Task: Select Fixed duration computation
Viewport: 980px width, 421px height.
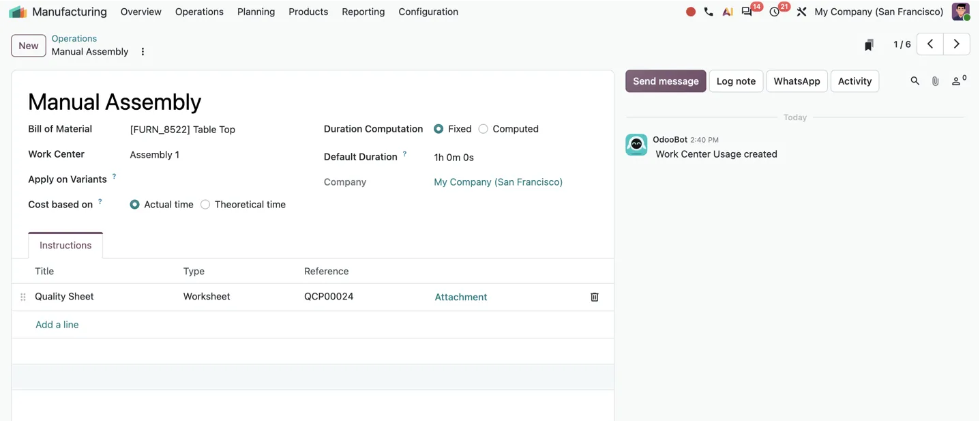Action: point(439,129)
